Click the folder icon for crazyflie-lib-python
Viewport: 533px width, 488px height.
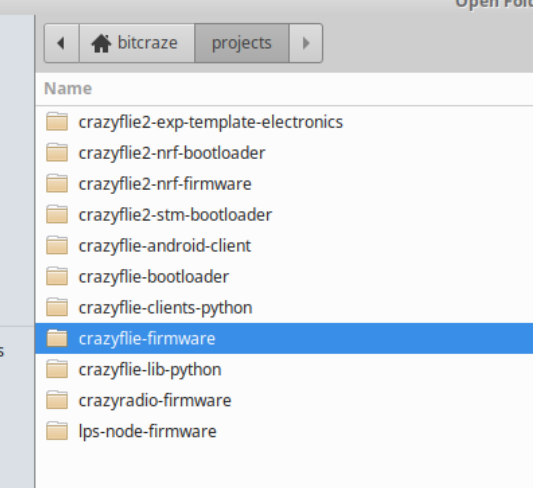57,369
